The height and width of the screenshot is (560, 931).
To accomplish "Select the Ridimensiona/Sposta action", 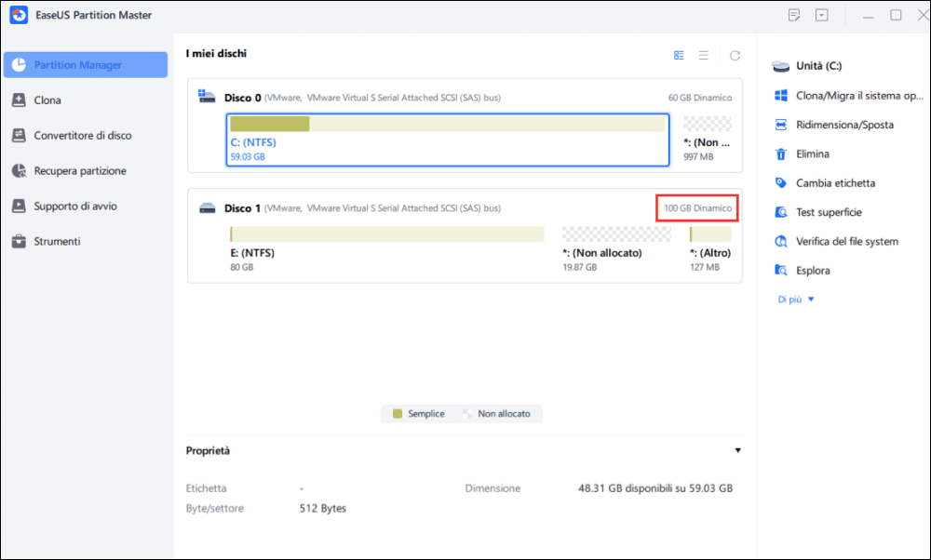I will tap(833, 125).
